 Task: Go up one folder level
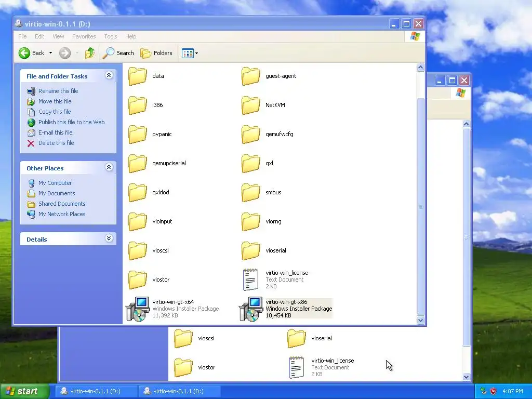pos(90,53)
